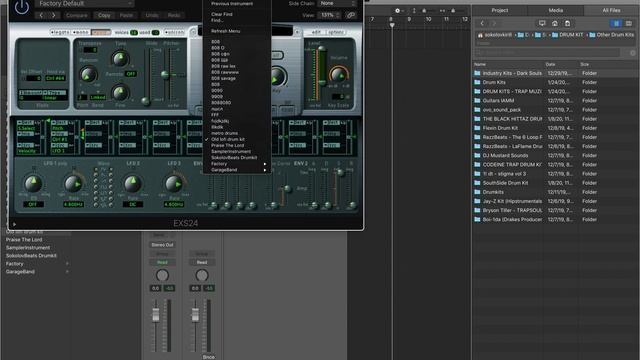Go to next preset with right arrow

[54, 15]
